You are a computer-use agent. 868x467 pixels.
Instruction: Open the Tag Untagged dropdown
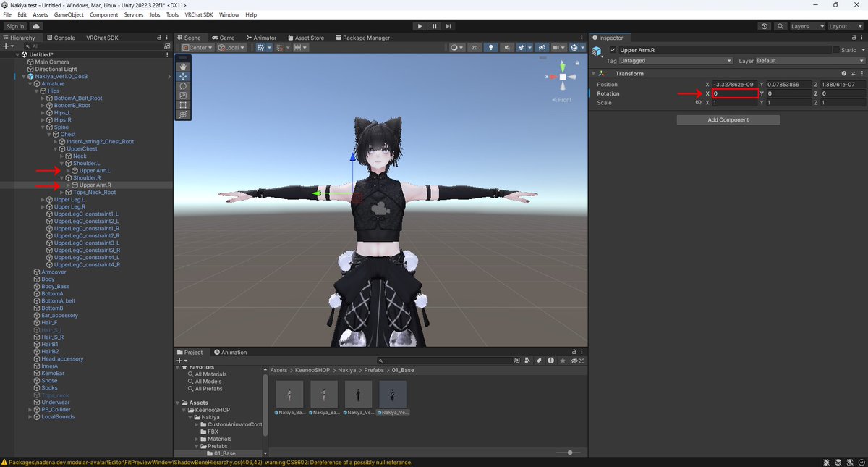click(676, 61)
